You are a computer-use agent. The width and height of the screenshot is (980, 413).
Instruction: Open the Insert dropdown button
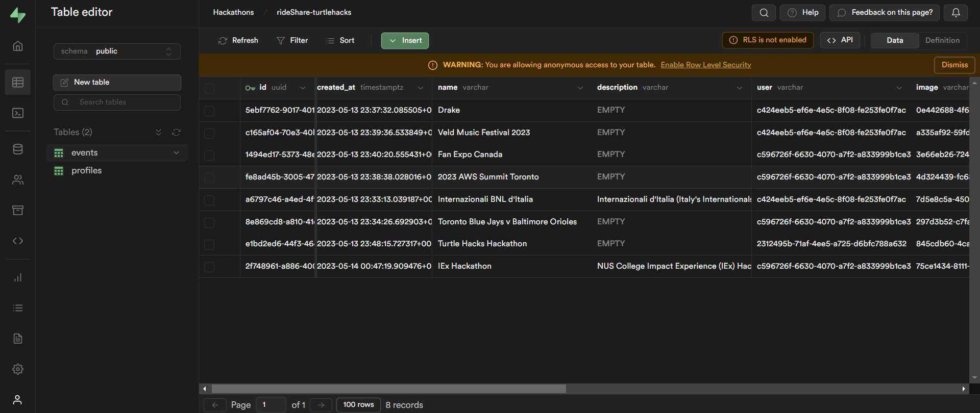click(x=405, y=41)
